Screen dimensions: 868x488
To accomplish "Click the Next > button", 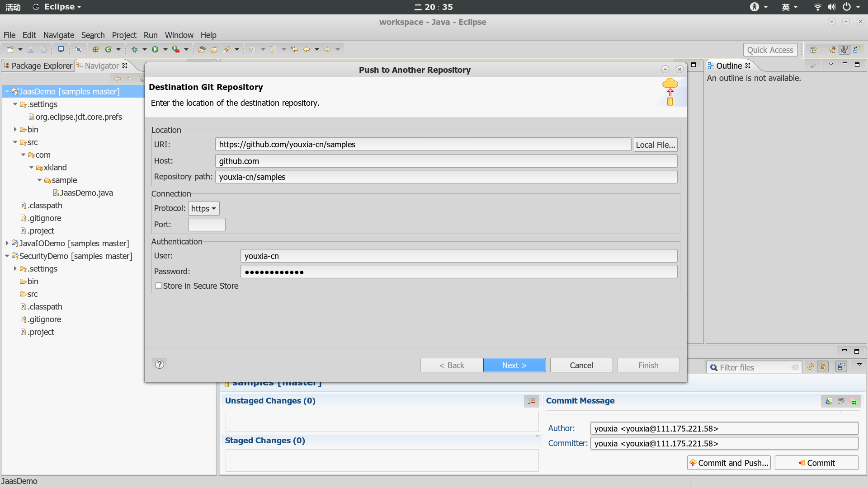I will [514, 365].
